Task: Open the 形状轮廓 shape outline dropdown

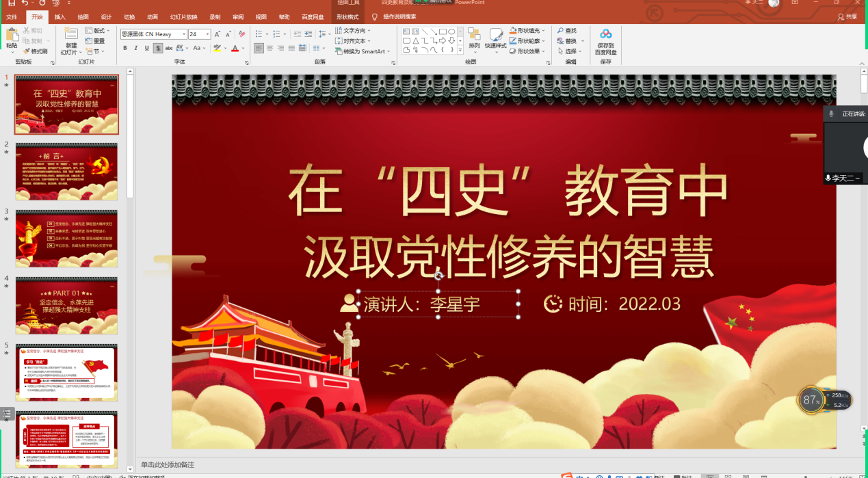Action: [x=528, y=41]
